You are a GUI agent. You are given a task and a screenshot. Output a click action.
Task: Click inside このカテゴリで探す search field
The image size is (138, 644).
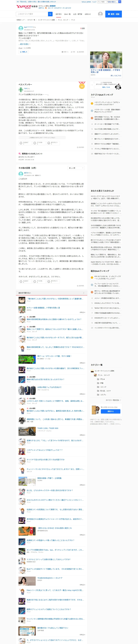32,14
